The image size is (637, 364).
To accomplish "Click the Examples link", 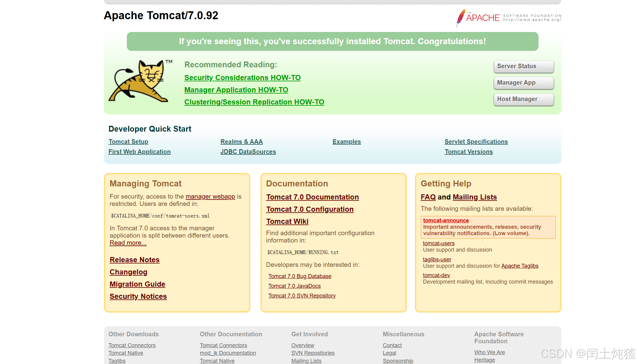I will click(x=346, y=142).
